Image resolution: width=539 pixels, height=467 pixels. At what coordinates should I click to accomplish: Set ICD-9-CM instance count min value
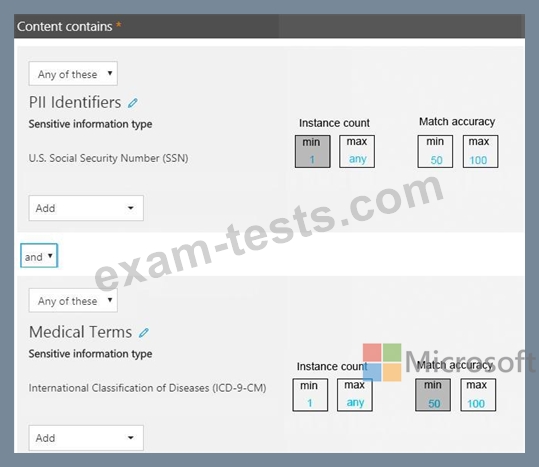click(310, 395)
